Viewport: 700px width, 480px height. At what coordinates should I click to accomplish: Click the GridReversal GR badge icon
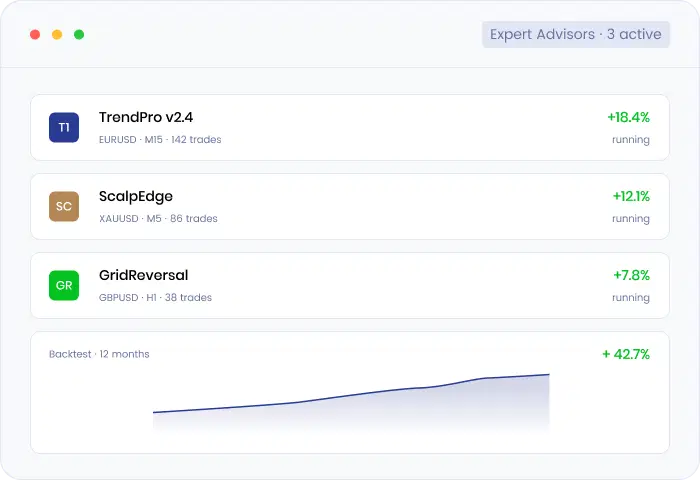[64, 285]
